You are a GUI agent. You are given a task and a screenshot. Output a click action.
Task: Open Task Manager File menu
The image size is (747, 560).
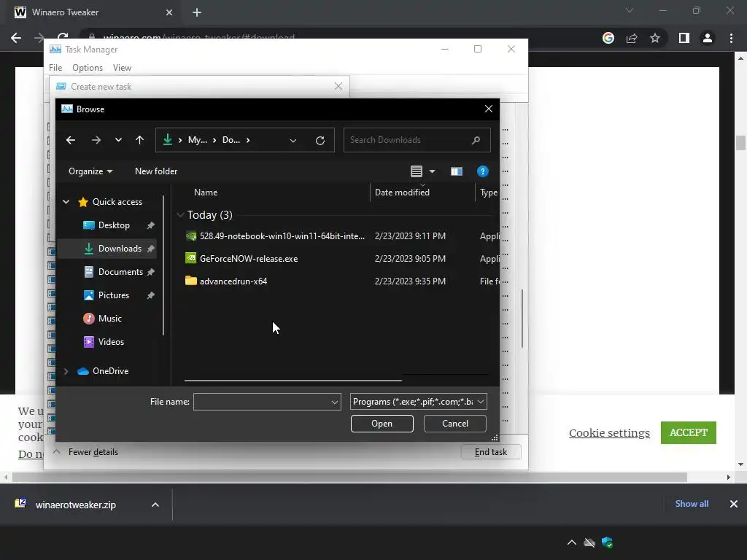(55, 68)
